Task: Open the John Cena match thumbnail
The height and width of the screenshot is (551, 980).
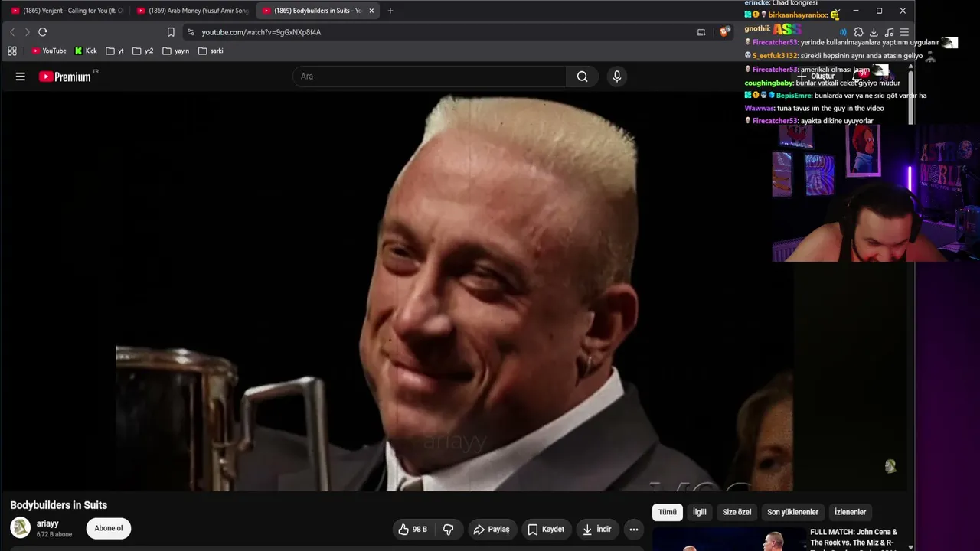Action: (727, 540)
